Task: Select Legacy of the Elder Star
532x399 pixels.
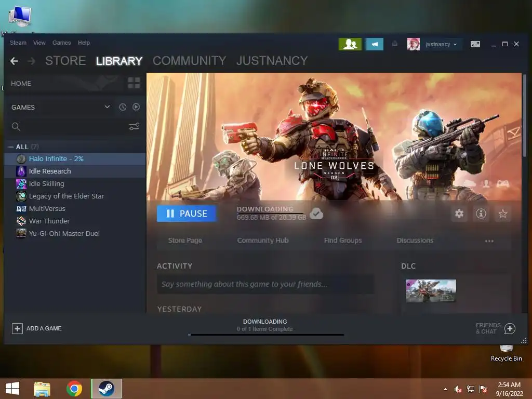Action: click(75, 196)
